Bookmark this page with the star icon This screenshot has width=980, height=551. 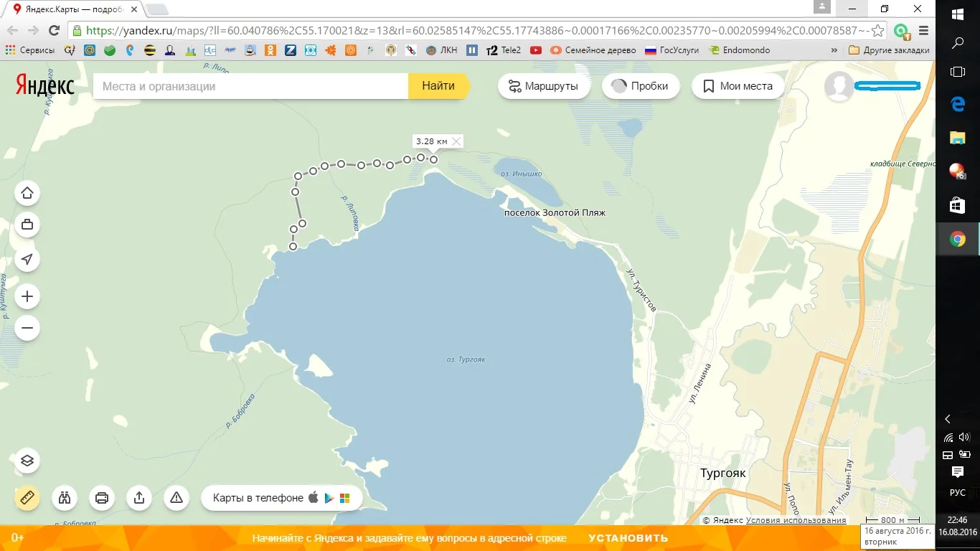[877, 31]
